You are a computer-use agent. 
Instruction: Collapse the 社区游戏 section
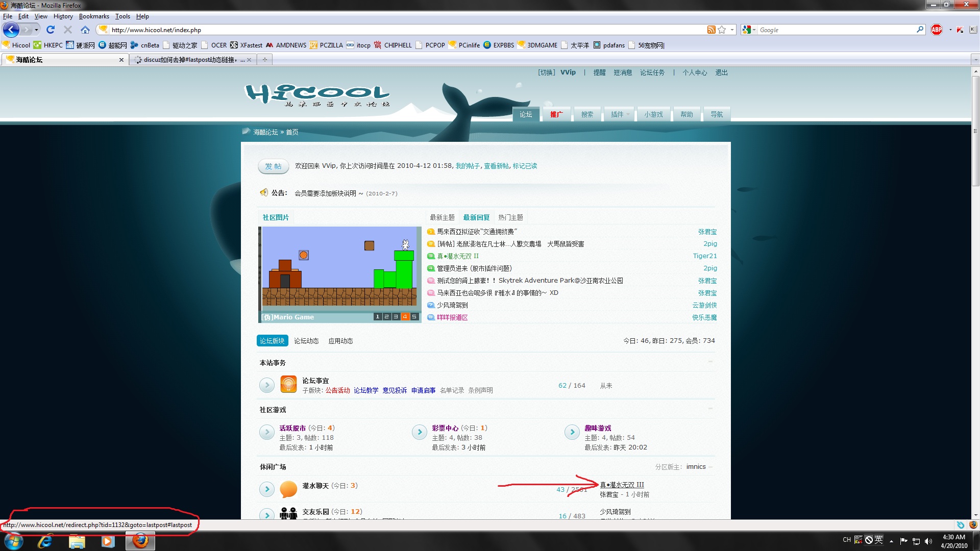(x=710, y=409)
